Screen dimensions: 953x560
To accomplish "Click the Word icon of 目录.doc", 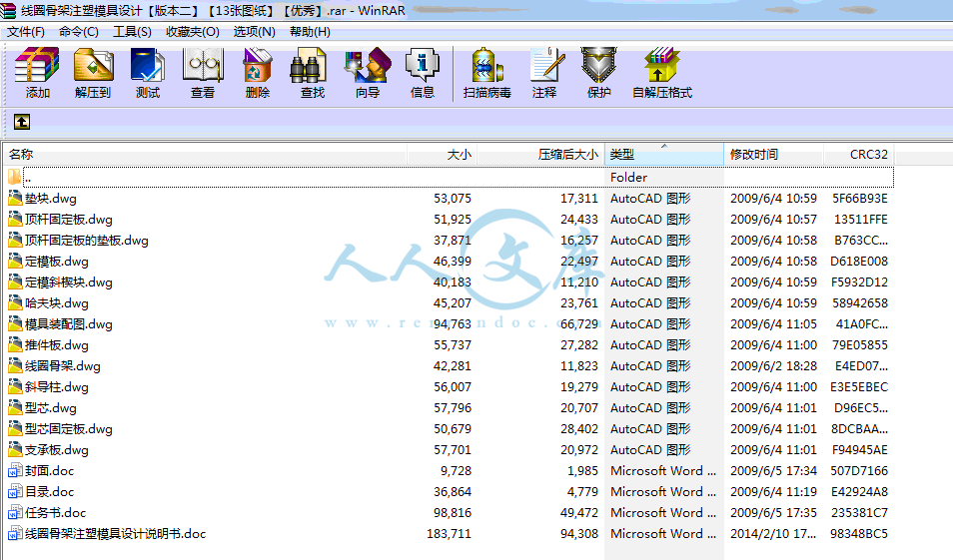I will pyautogui.click(x=15, y=491).
